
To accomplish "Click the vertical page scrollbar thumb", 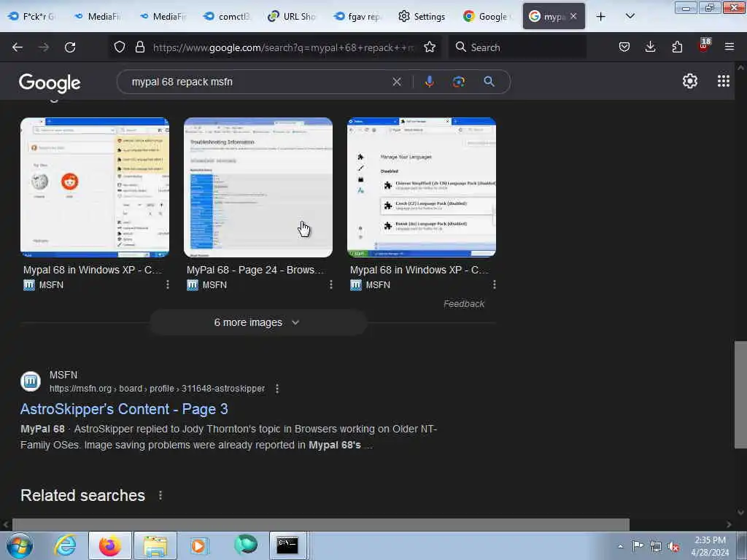I will click(740, 394).
